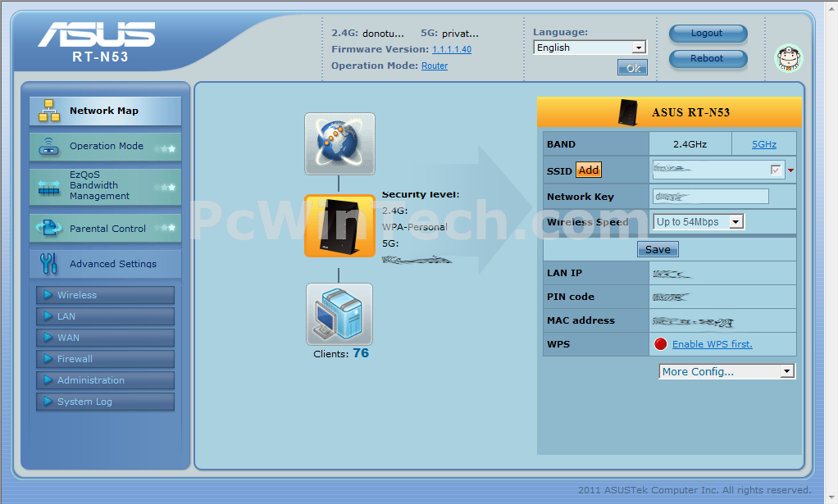The height and width of the screenshot is (504, 838).
Task: Go to Wireless settings
Action: point(105,295)
